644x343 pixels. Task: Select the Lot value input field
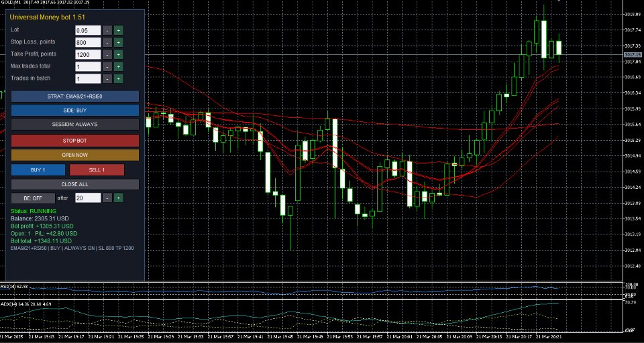(x=88, y=30)
